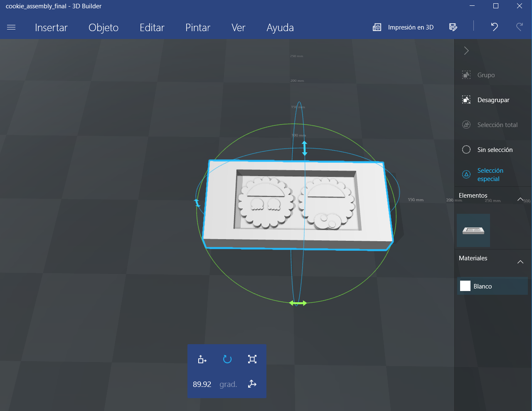Redo the last undone action
This screenshot has height=411, width=532.
pyautogui.click(x=519, y=27)
